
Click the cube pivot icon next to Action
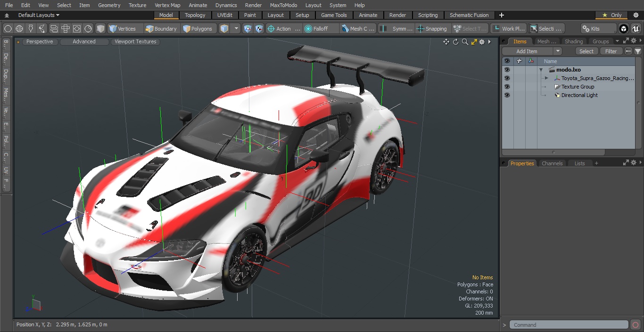tap(259, 29)
